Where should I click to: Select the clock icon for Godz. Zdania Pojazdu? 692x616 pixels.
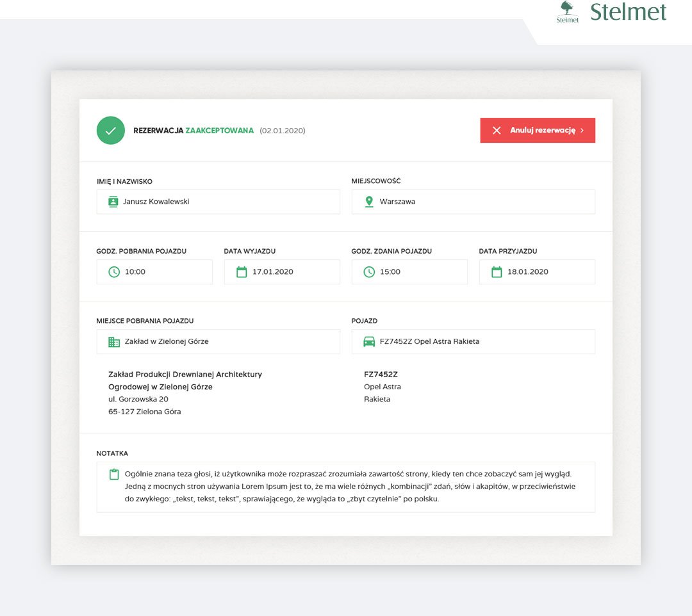pos(369,272)
